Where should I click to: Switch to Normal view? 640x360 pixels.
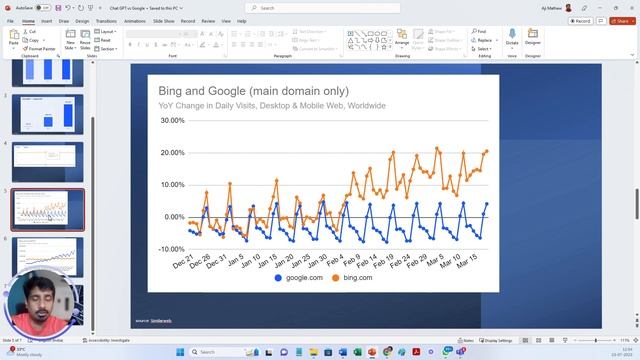(x=525, y=340)
